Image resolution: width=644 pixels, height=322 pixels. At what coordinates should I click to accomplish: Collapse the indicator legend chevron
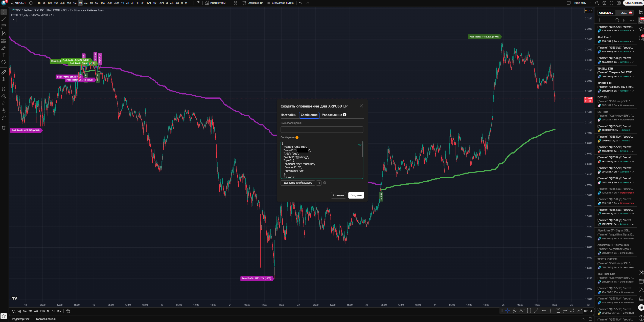coord(14,20)
